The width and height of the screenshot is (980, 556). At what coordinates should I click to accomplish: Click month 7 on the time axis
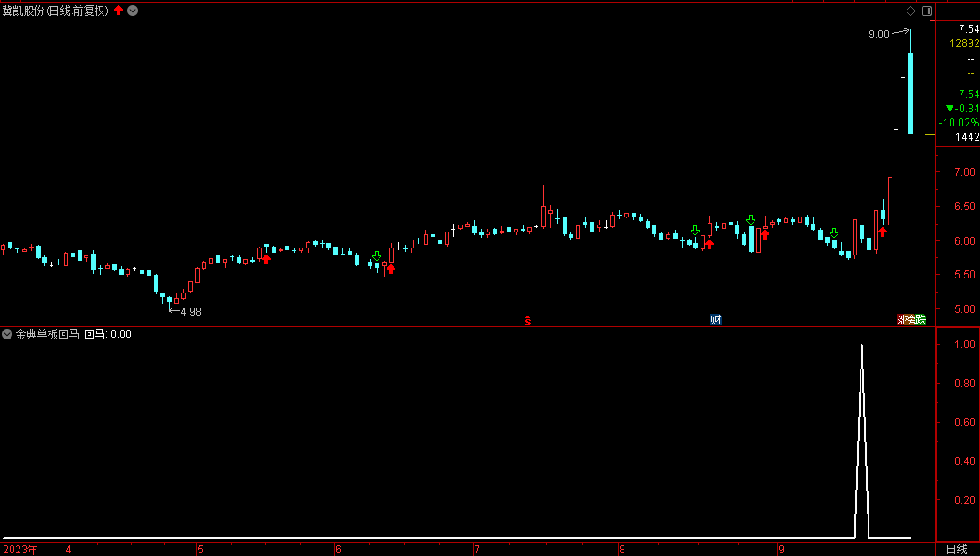(477, 550)
